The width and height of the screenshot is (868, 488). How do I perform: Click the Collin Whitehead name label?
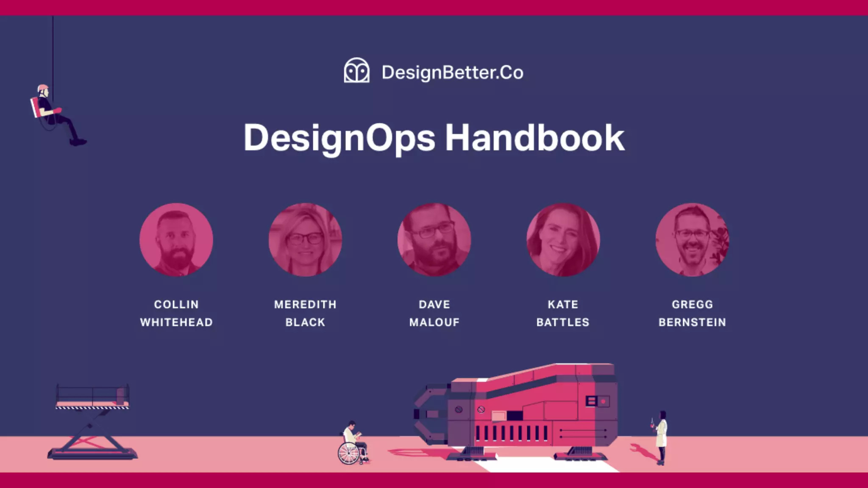pos(176,313)
